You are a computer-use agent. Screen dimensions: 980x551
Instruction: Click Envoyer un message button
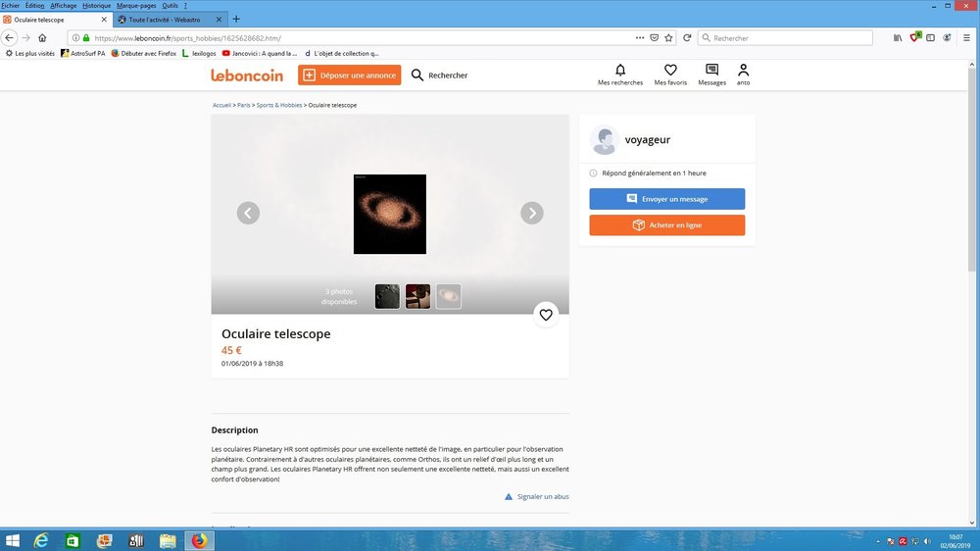[666, 199]
